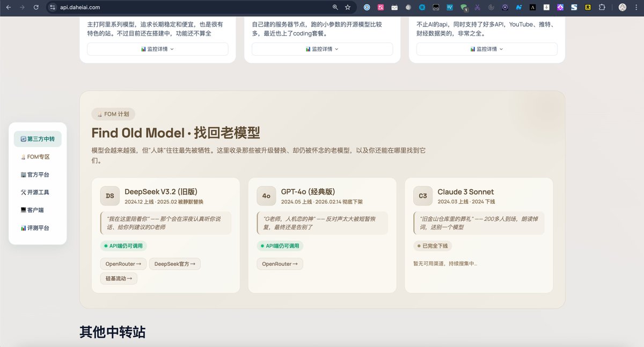Open the 1Password extension icon
Viewport: 644px width, 347px height.
click(x=367, y=8)
